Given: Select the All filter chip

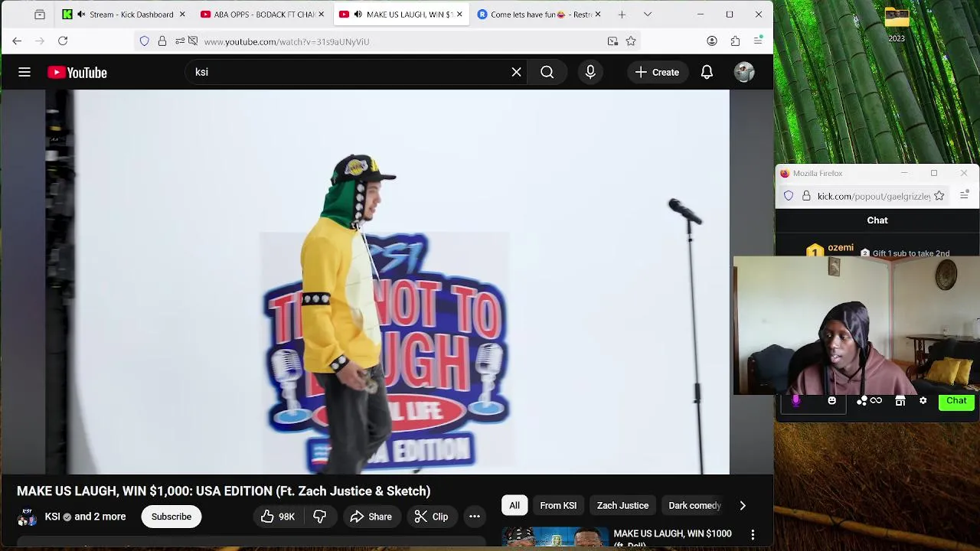Looking at the screenshot, I should click(514, 505).
